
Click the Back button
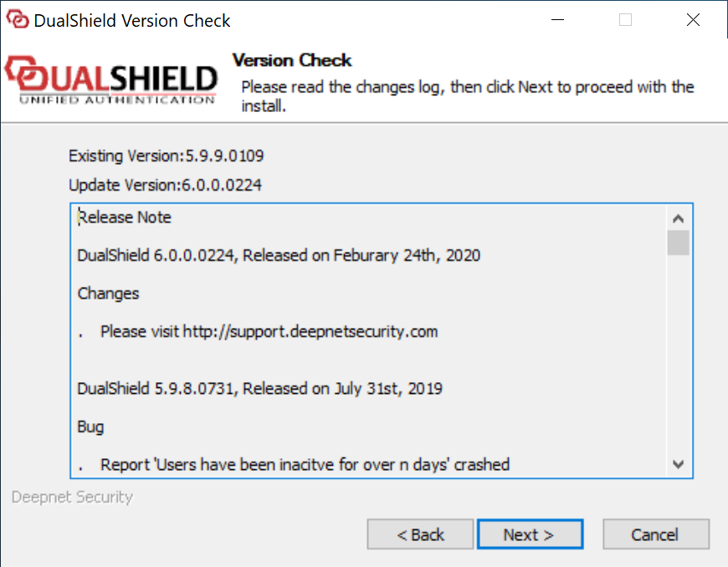click(420, 534)
